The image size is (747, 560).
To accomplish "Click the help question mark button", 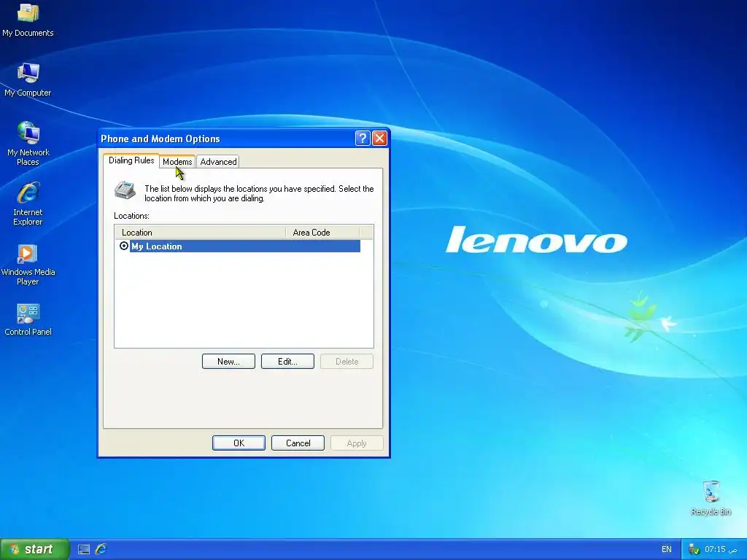I will (363, 139).
